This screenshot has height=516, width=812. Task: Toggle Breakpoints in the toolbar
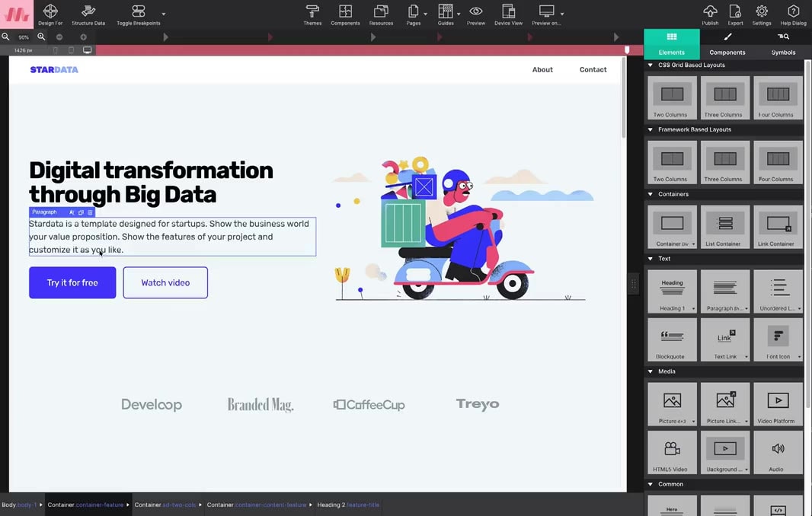point(138,14)
